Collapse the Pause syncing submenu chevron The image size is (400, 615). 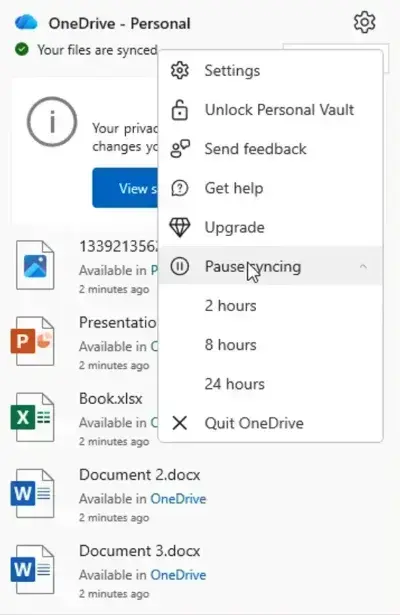(363, 267)
